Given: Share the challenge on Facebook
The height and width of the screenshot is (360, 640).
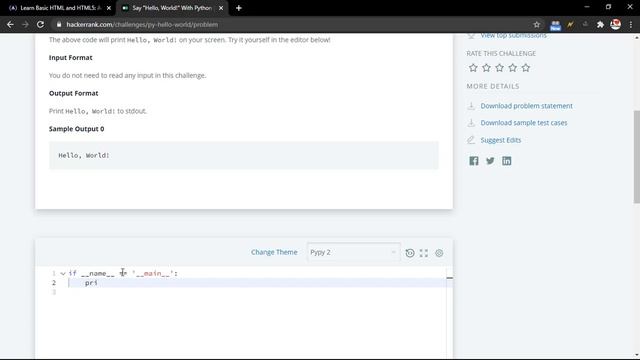Looking at the screenshot, I should click(x=473, y=161).
